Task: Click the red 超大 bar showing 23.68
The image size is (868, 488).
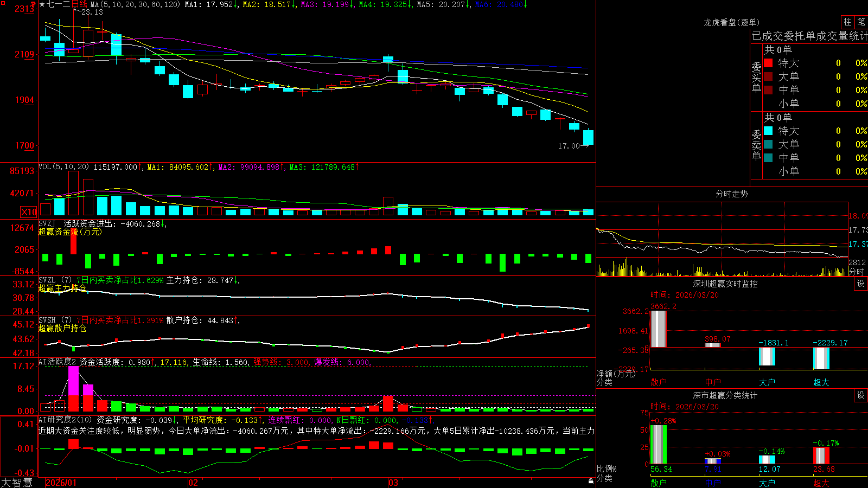Action: point(821,456)
